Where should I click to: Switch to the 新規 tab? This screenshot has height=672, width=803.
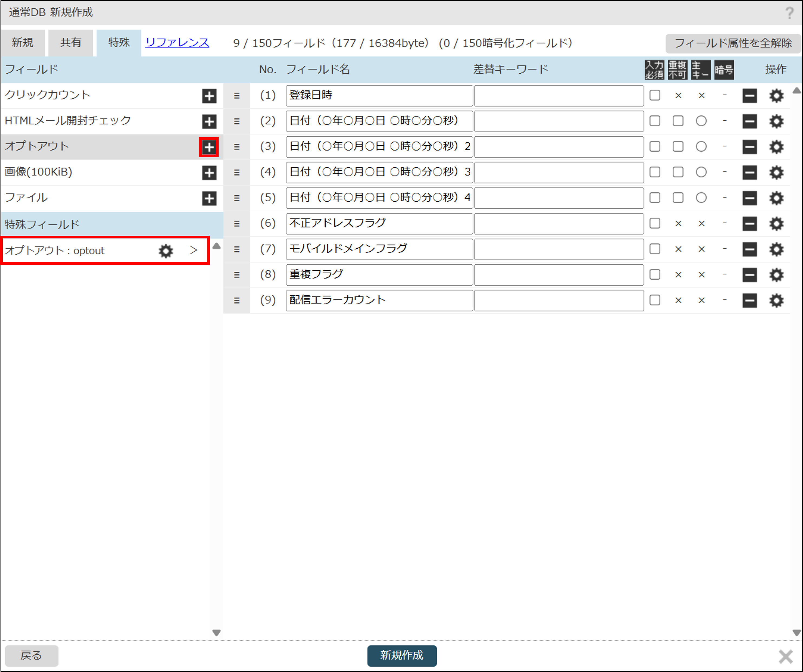tap(22, 43)
